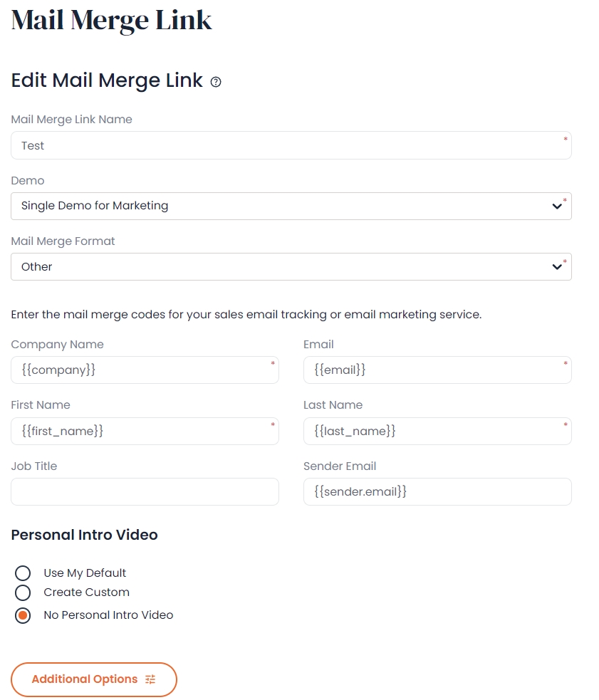599x700 pixels.
Task: Select the Use My Default radio button
Action: (23, 573)
